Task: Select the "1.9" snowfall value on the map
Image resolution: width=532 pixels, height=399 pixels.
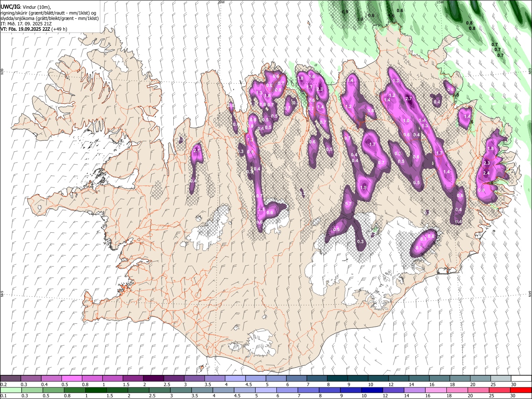Action: click(x=363, y=187)
